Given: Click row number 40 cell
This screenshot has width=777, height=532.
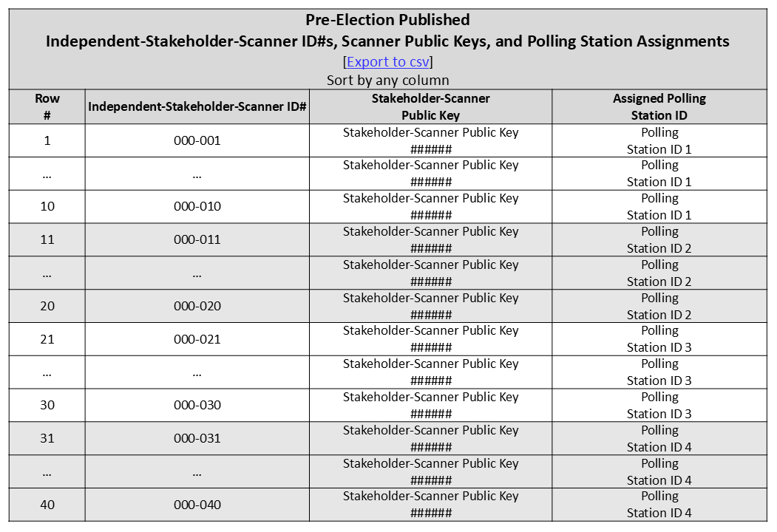Looking at the screenshot, I should pyautogui.click(x=47, y=505).
